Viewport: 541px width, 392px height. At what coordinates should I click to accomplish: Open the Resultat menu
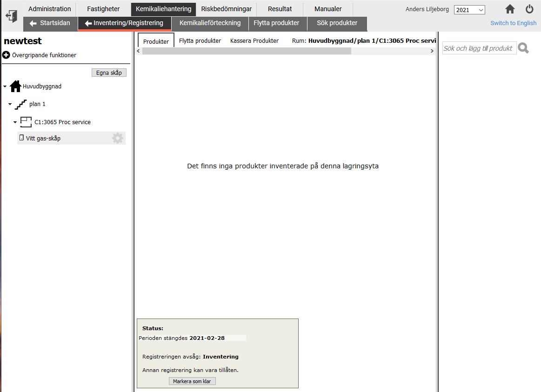280,9
